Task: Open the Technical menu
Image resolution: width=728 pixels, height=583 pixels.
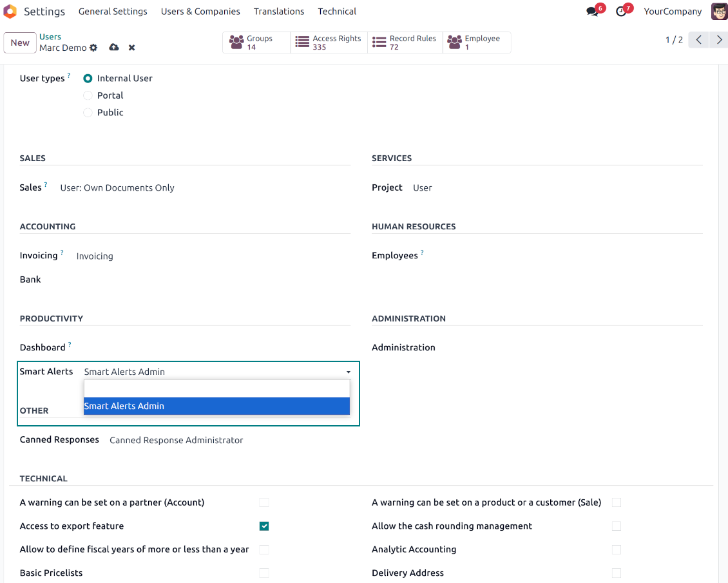Action: 337,12
